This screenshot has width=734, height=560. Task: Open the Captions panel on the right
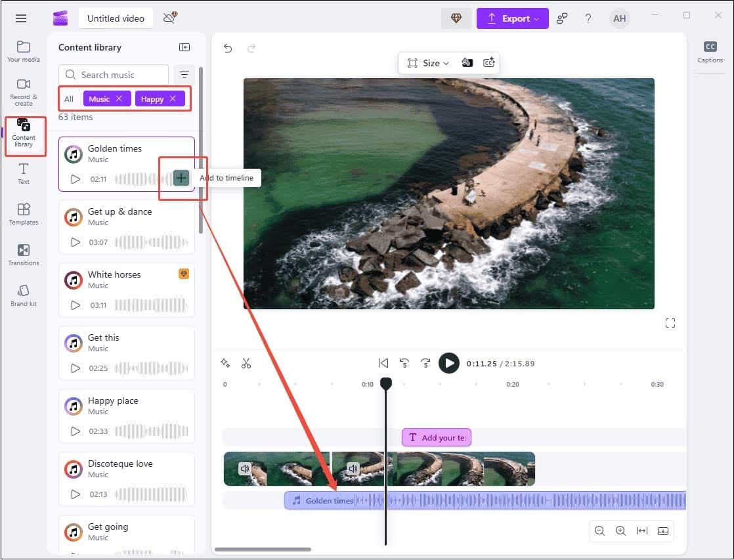coord(710,53)
